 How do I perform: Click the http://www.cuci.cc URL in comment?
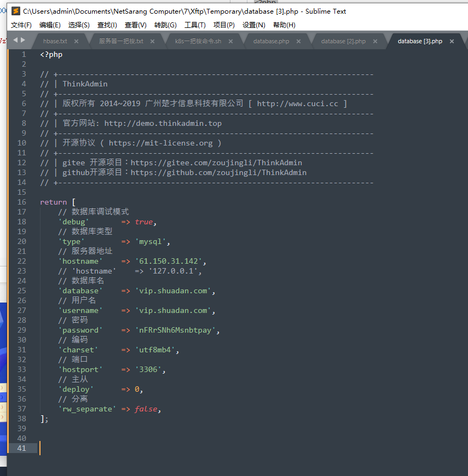pos(297,104)
